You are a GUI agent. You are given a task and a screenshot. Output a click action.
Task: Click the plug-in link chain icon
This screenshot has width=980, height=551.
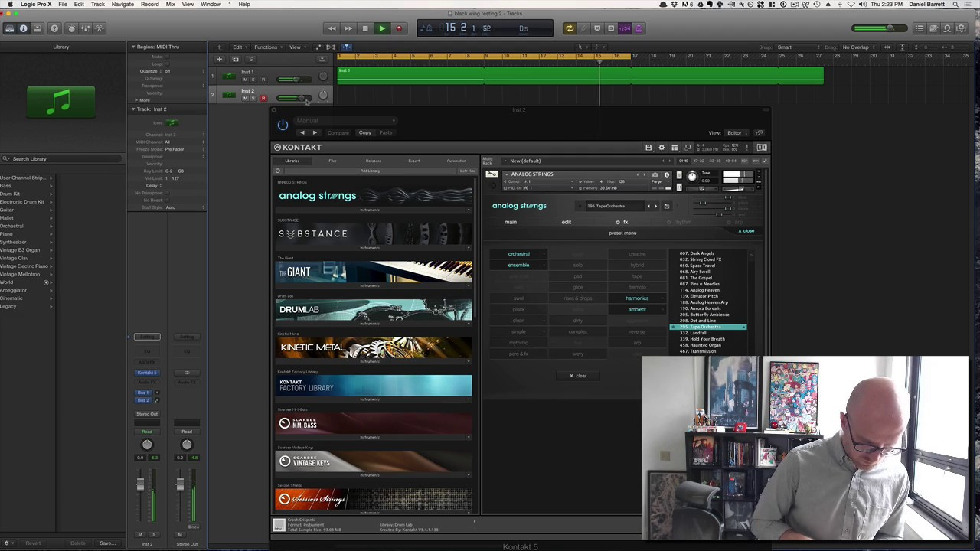759,133
